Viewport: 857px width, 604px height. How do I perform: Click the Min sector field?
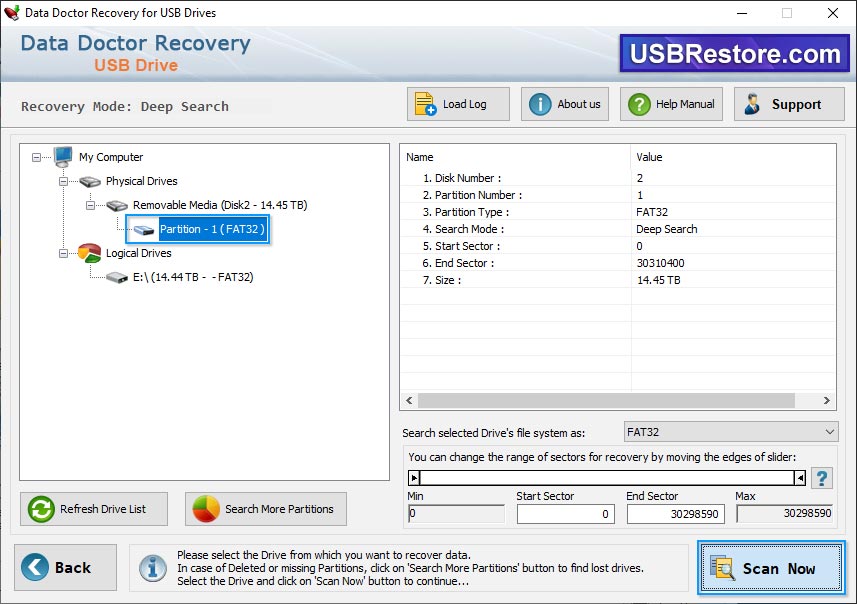tap(456, 514)
